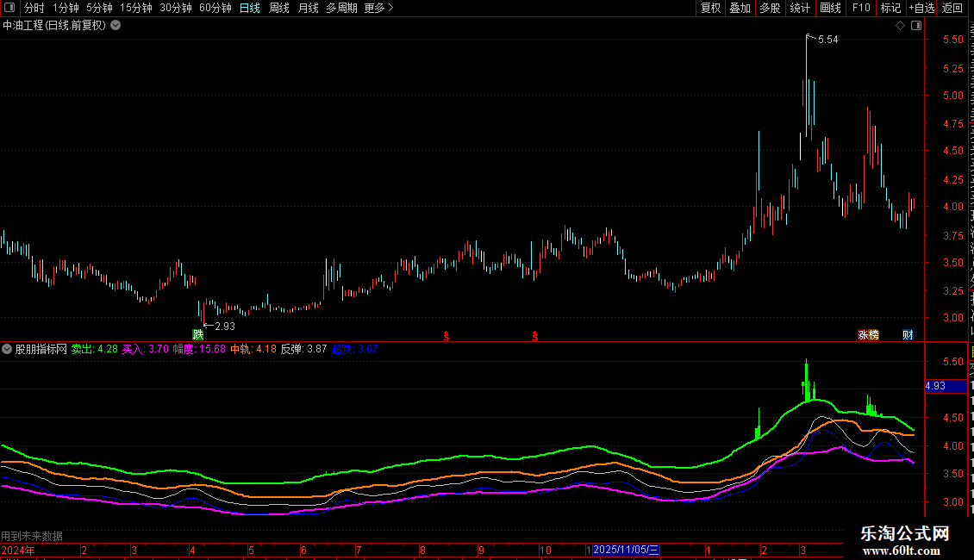Click the 叠加 overlay button
This screenshot has height=560, width=974.
[740, 8]
